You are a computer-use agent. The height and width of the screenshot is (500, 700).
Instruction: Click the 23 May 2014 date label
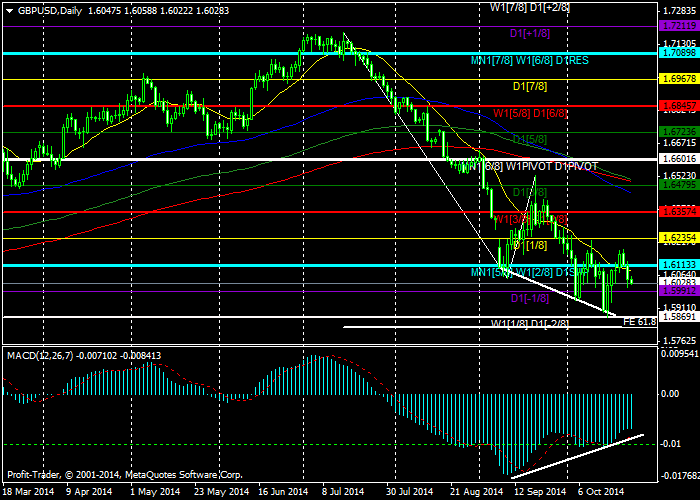tap(221, 492)
